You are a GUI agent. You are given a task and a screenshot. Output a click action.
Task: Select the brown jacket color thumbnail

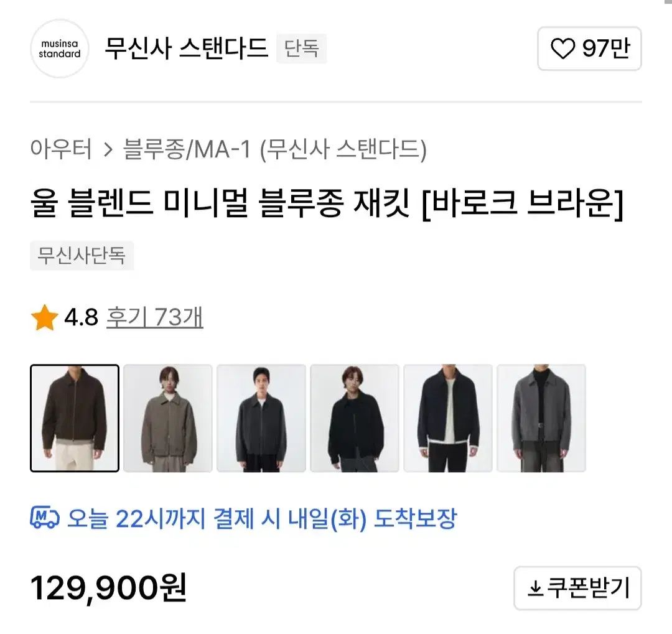[75, 418]
